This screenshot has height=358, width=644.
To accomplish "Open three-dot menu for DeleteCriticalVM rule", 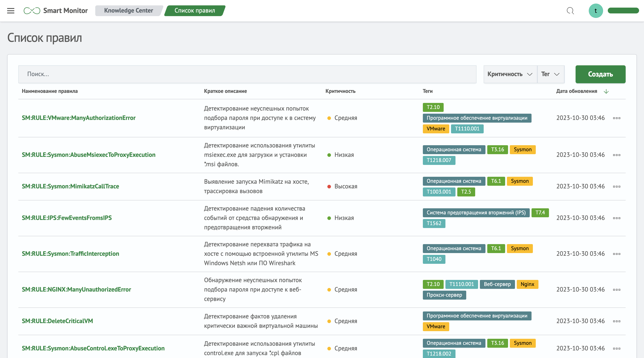I will 616,321.
